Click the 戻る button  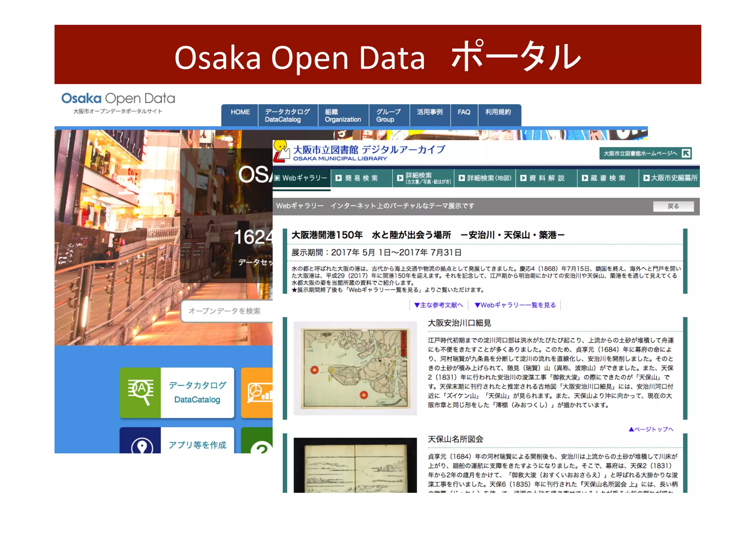(673, 206)
